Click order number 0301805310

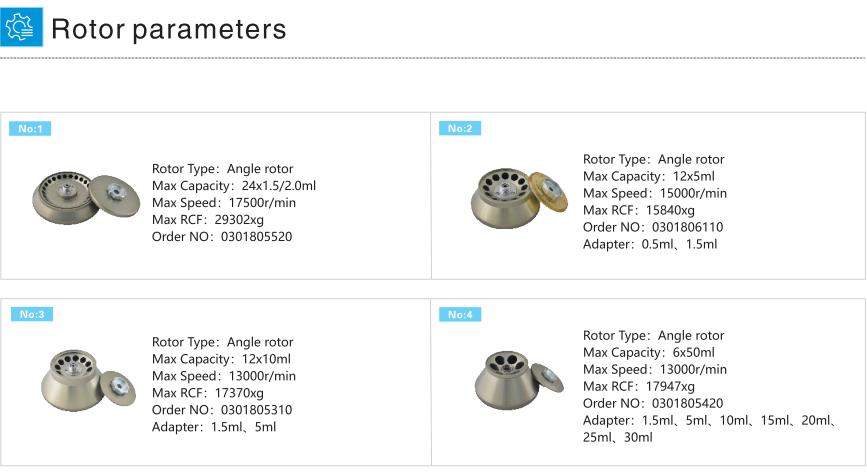(222, 410)
